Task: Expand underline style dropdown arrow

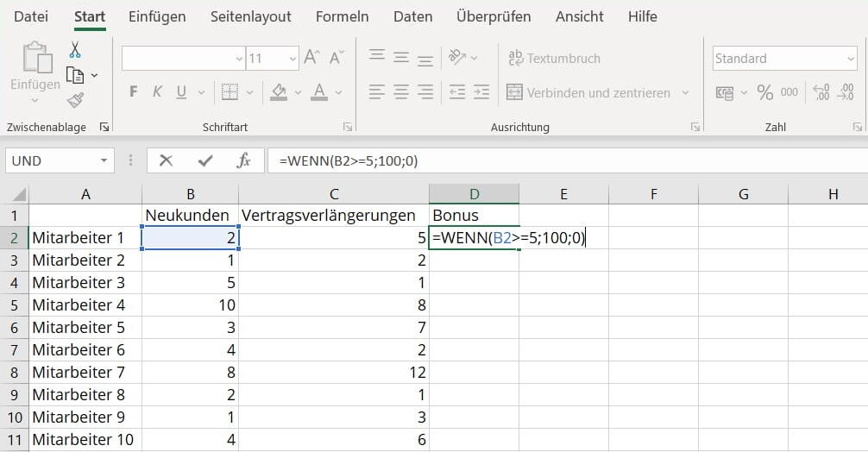Action: pos(202,92)
